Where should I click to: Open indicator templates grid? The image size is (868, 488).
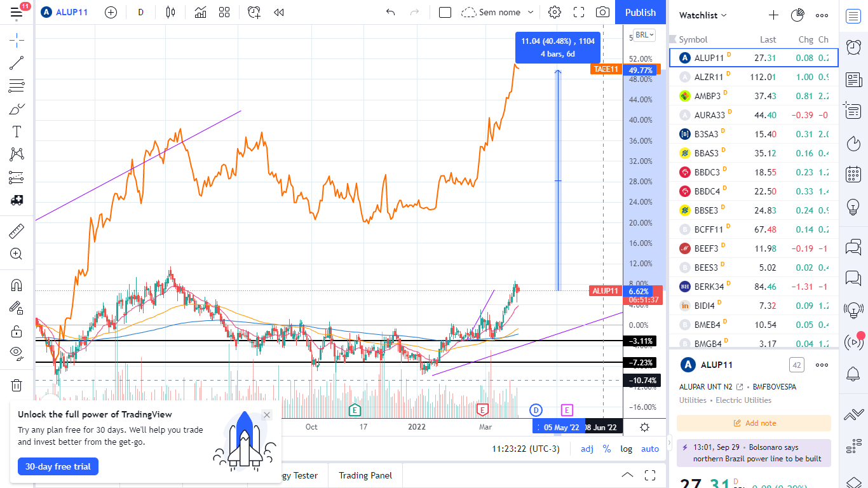click(224, 12)
